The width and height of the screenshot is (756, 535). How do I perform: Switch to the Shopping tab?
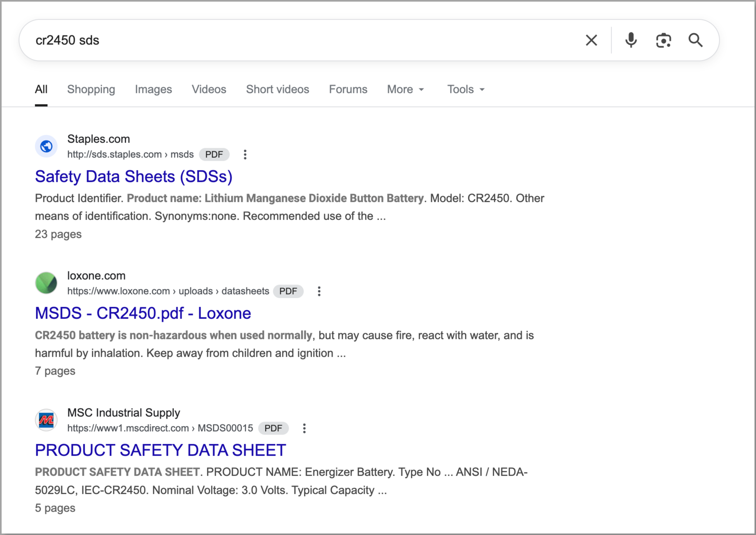91,89
